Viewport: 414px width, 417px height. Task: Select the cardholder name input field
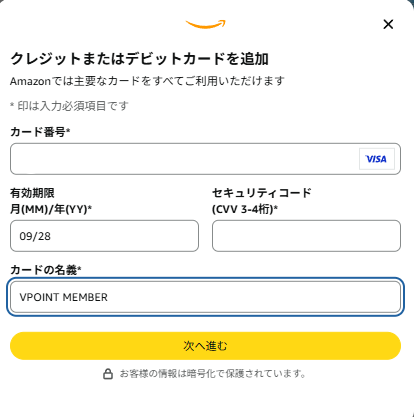coord(205,297)
